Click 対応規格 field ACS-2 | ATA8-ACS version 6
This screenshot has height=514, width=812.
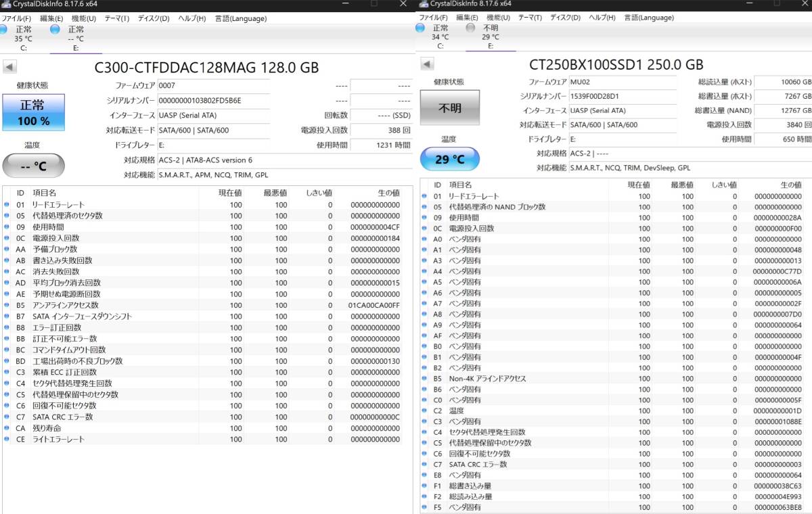[284, 160]
